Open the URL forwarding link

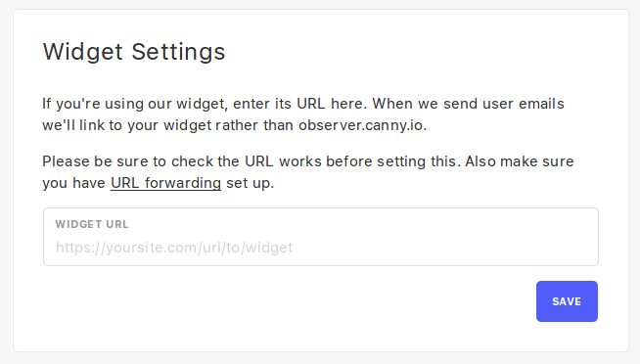[165, 183]
